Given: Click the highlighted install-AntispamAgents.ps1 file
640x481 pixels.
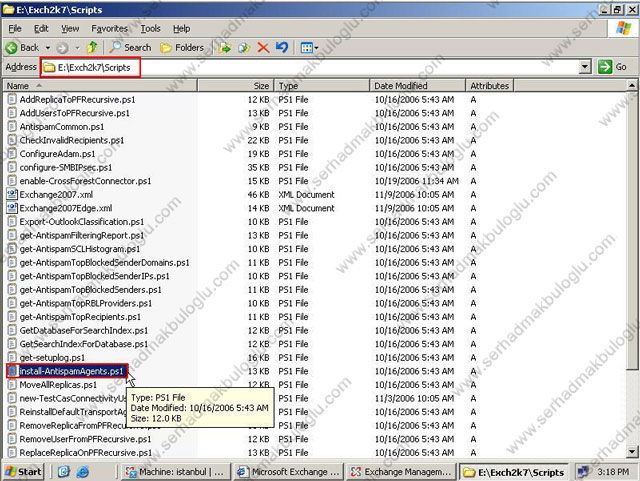Looking at the screenshot, I should pos(67,371).
